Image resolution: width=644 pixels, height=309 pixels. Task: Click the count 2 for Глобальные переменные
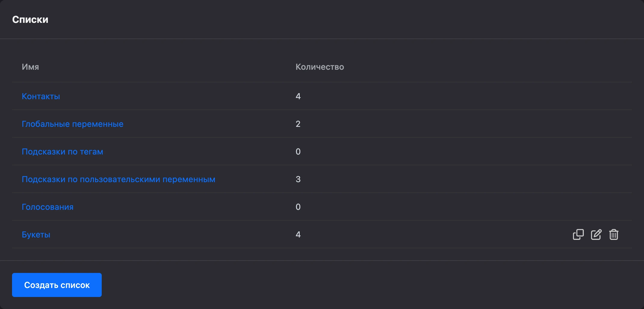tap(298, 124)
